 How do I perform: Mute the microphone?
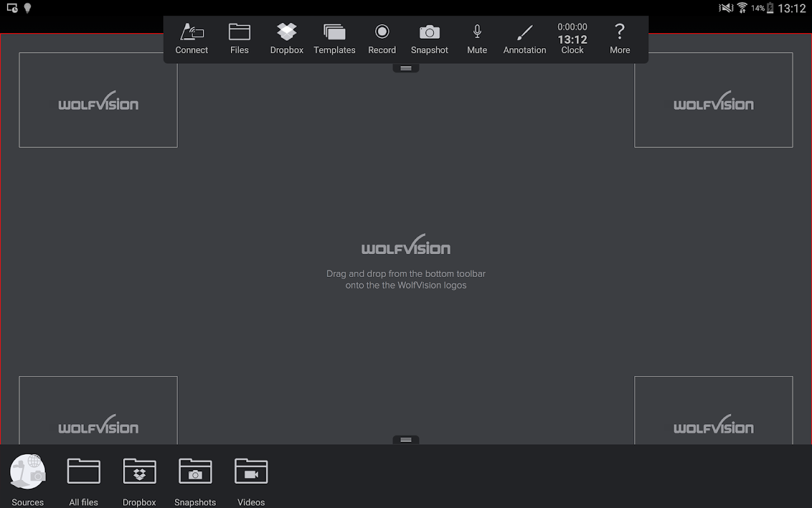[477, 39]
